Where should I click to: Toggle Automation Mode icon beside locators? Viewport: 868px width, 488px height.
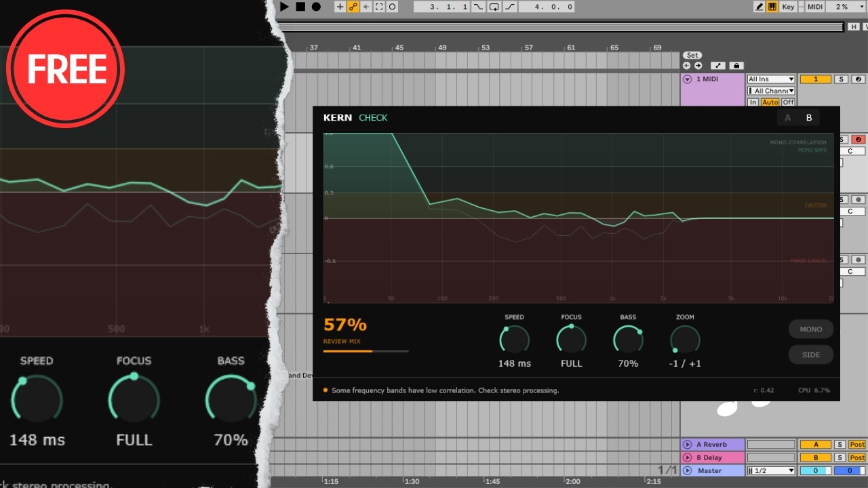pyautogui.click(x=718, y=66)
